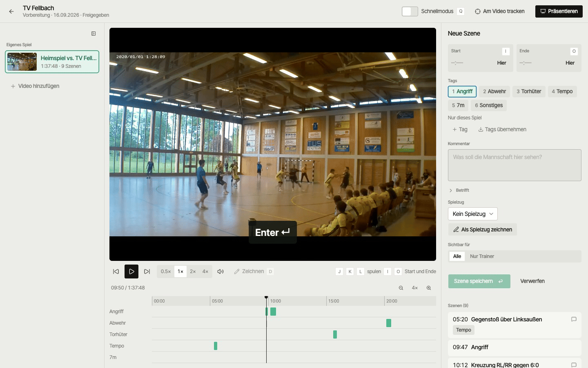Toggle the Abwehr tag
588x368 pixels.
[x=494, y=91]
